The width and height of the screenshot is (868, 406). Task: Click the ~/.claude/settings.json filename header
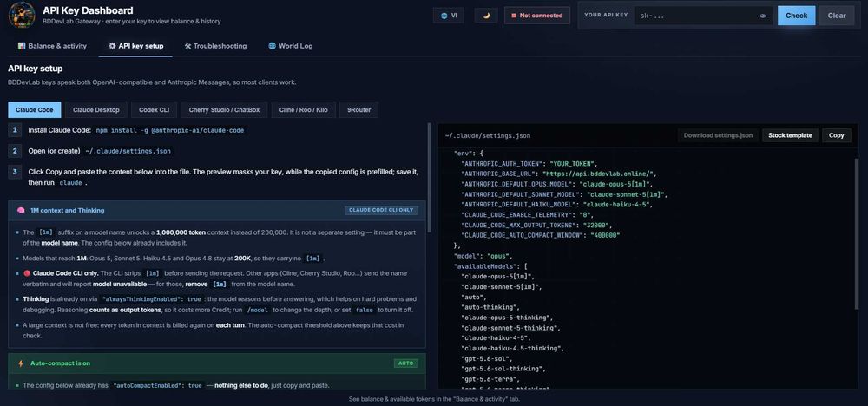[x=488, y=135]
